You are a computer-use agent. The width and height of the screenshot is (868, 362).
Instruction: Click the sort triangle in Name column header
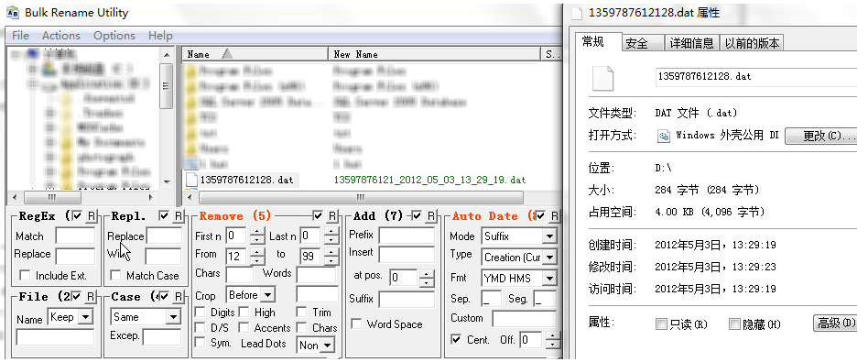pos(227,54)
